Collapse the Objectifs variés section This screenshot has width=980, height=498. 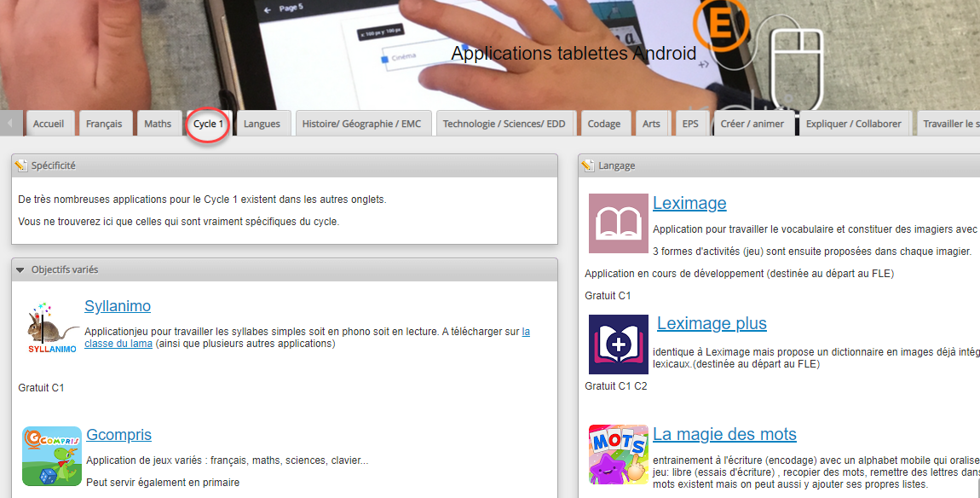pyautogui.click(x=20, y=269)
